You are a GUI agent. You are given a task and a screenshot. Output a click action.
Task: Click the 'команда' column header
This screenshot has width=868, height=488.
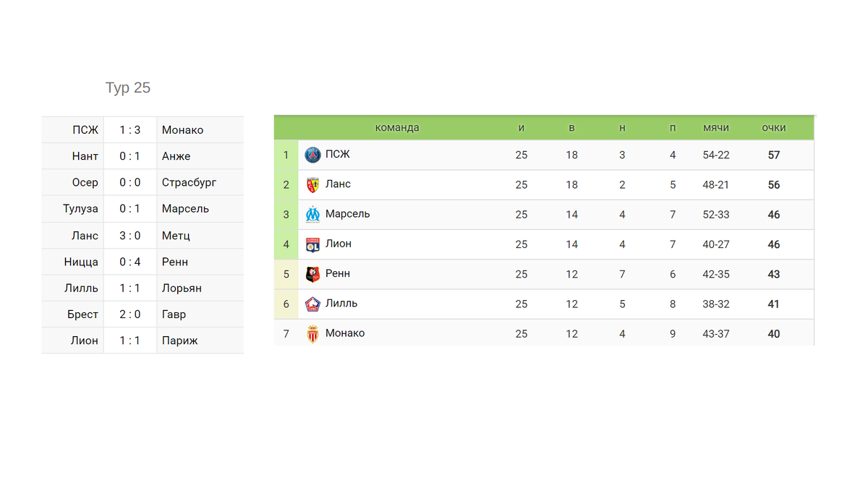coord(396,128)
